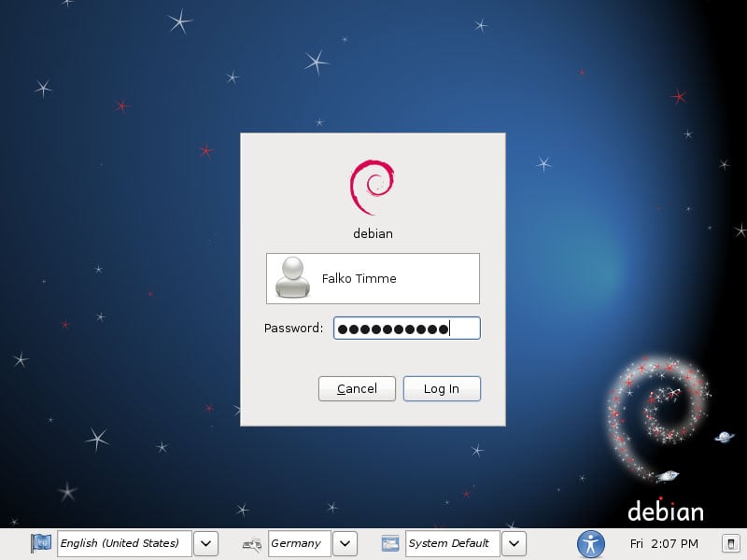Focus the Password input field
Viewport: 747px width, 560px height.
407,329
